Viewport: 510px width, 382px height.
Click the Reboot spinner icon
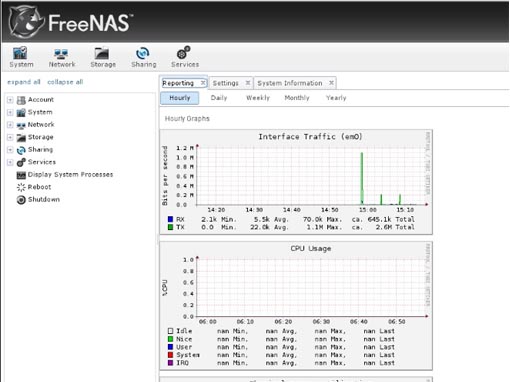click(21, 187)
